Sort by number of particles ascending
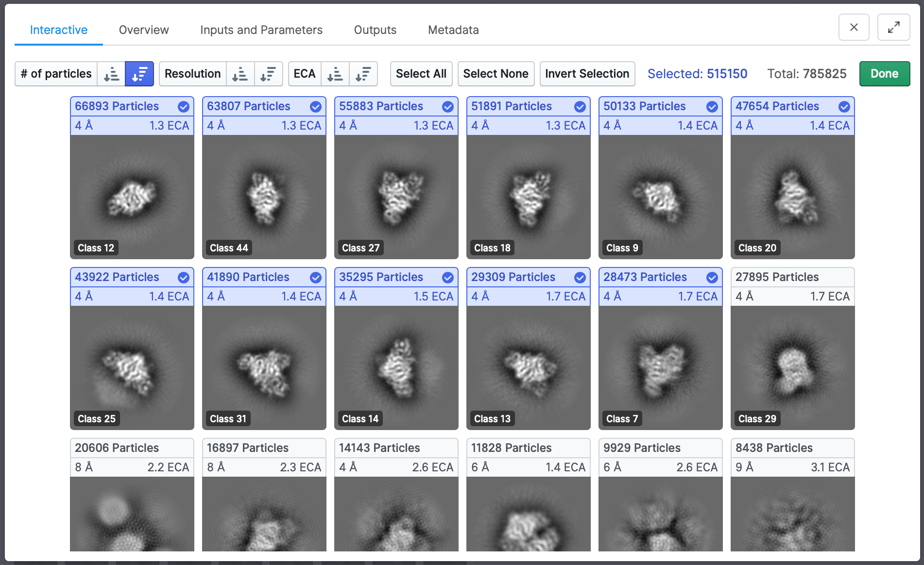Screen dimensions: 924x565 (x=112, y=74)
